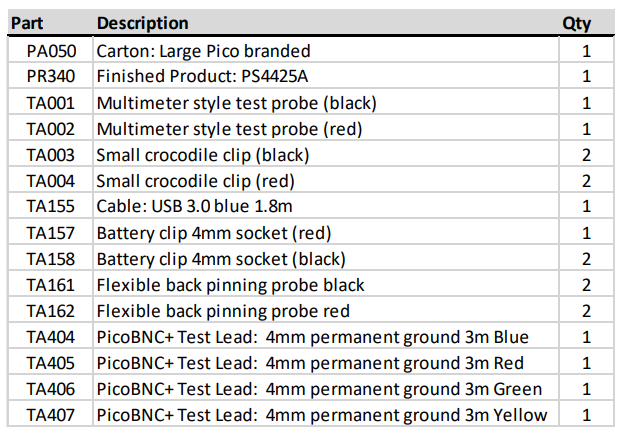
Task: Click the quantity value for TA004
Action: tap(586, 181)
